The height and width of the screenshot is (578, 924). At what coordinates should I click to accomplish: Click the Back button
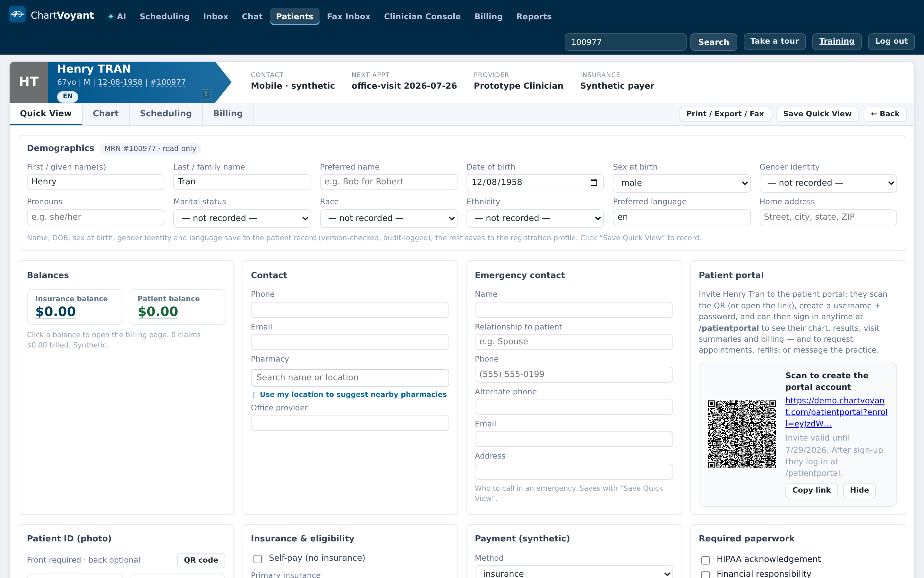(885, 114)
